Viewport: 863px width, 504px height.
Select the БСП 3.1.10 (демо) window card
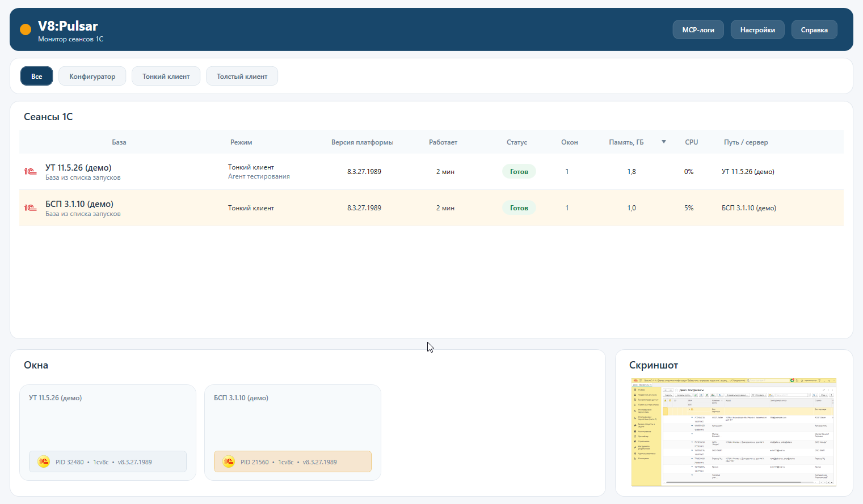(293, 433)
